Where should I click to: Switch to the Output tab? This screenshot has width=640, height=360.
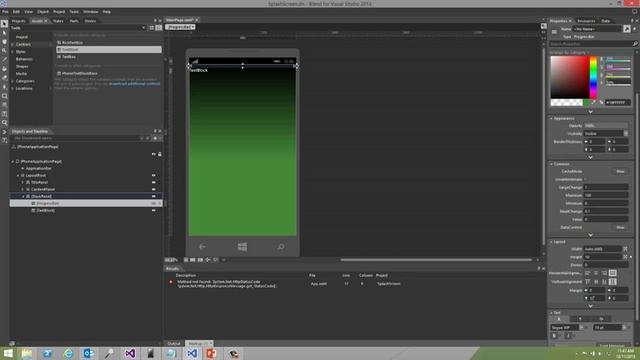pyautogui.click(x=173, y=344)
